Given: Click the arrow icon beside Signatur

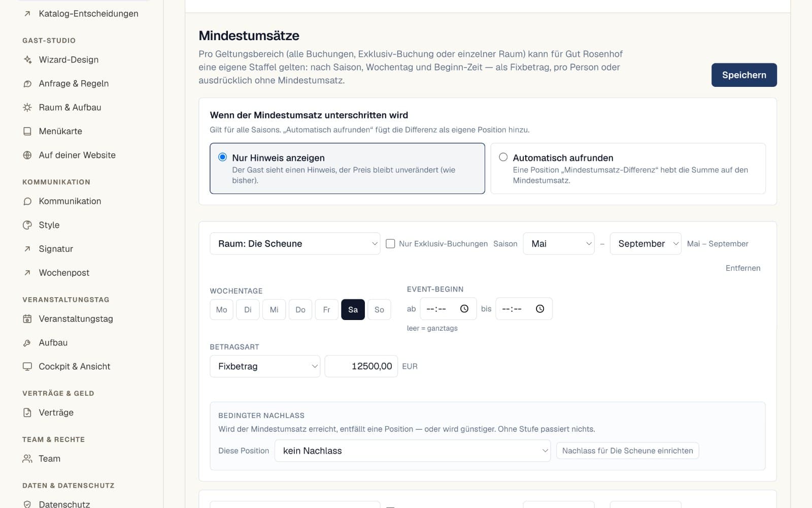Looking at the screenshot, I should click(x=27, y=249).
